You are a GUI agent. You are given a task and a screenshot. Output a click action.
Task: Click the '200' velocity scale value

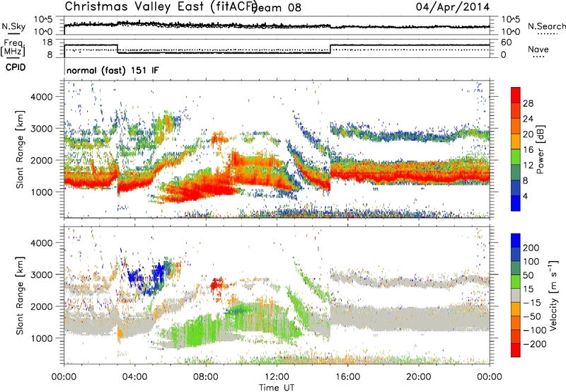(x=531, y=248)
